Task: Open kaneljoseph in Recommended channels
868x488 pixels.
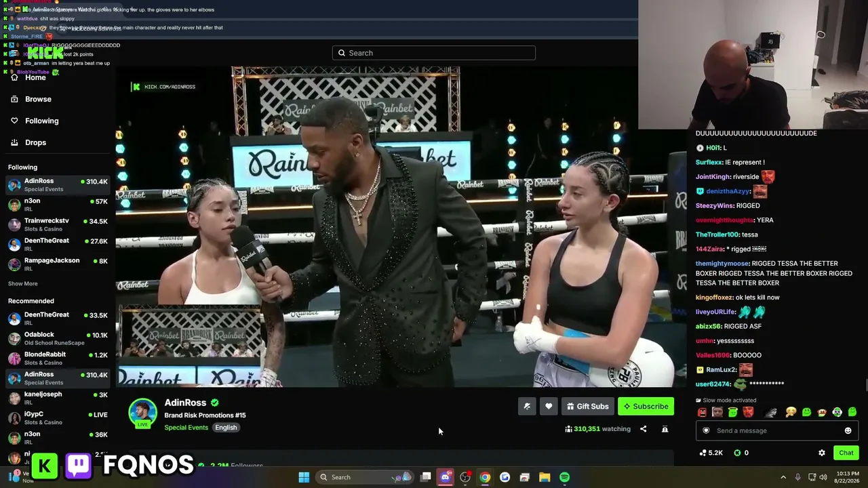Action: coord(58,398)
